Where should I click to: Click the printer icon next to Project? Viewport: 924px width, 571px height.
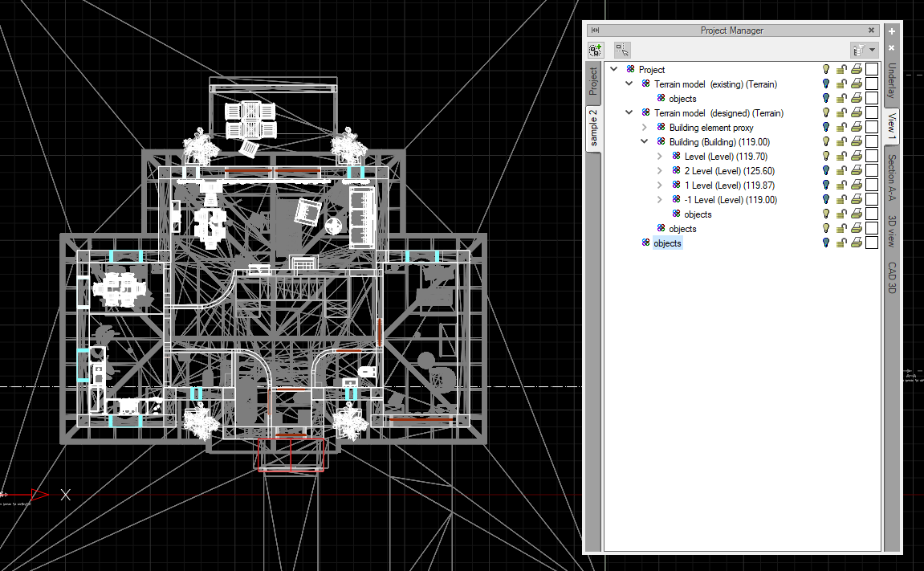tap(856, 69)
